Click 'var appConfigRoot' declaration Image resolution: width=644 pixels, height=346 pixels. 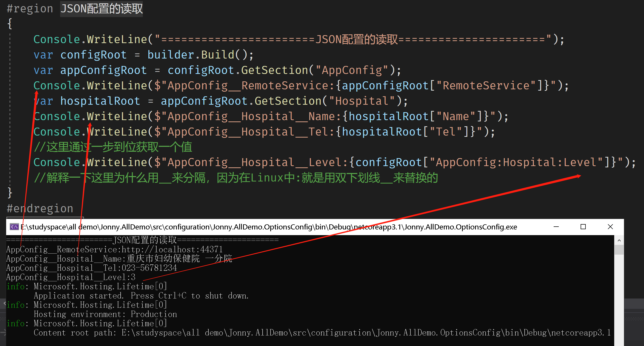click(x=90, y=70)
